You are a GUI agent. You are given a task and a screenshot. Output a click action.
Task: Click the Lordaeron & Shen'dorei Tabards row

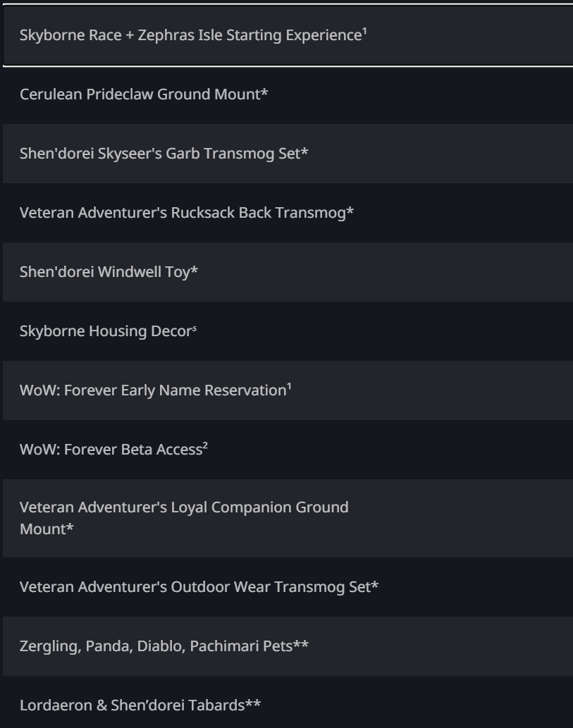(x=288, y=702)
